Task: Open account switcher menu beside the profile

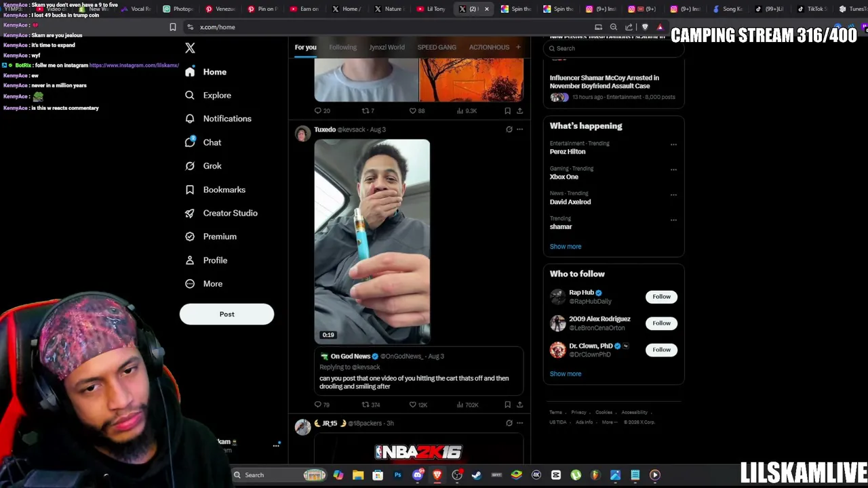Action: pyautogui.click(x=276, y=445)
